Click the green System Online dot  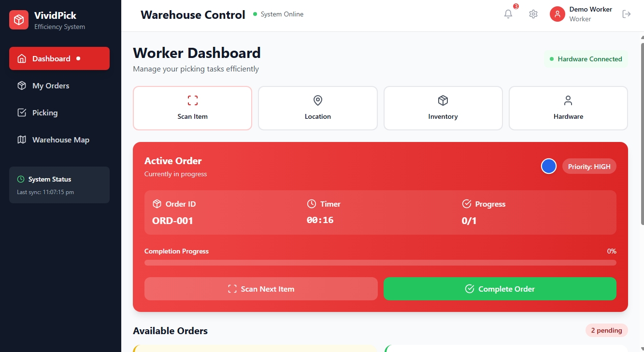click(255, 14)
